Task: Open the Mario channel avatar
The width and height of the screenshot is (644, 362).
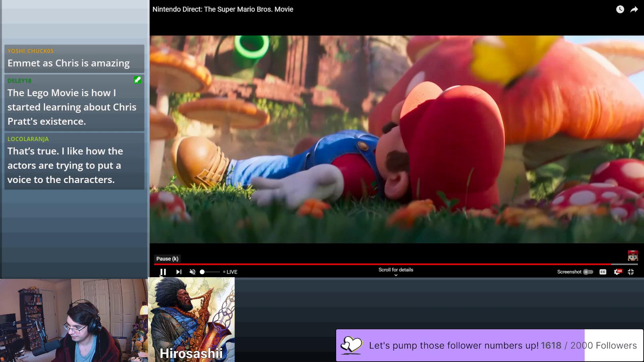Action: click(633, 256)
